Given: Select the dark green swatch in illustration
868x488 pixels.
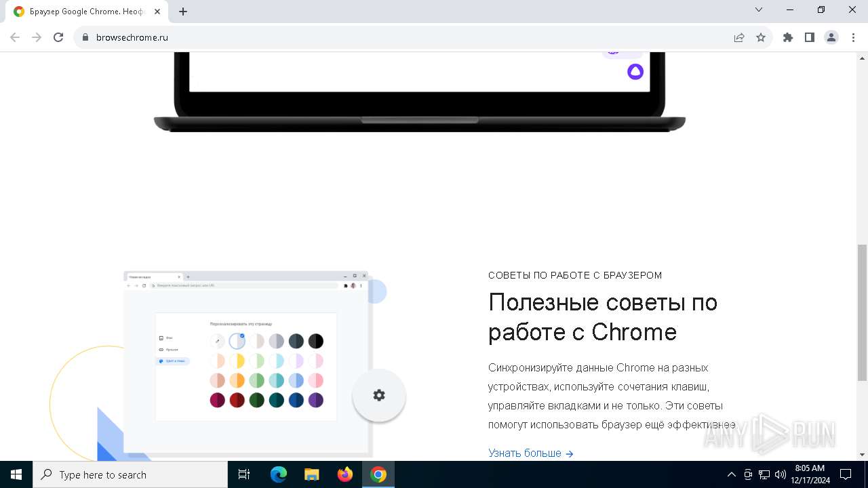Looking at the screenshot, I should click(256, 400).
